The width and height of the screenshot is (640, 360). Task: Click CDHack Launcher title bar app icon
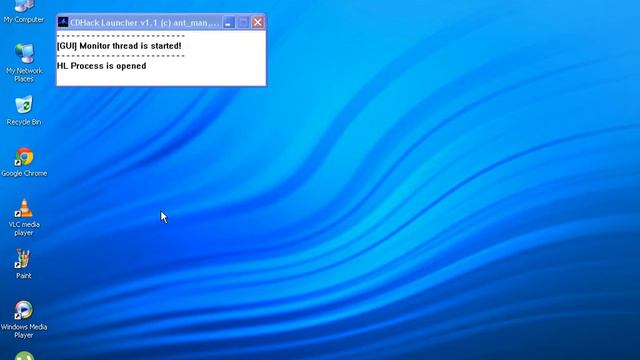(x=63, y=22)
